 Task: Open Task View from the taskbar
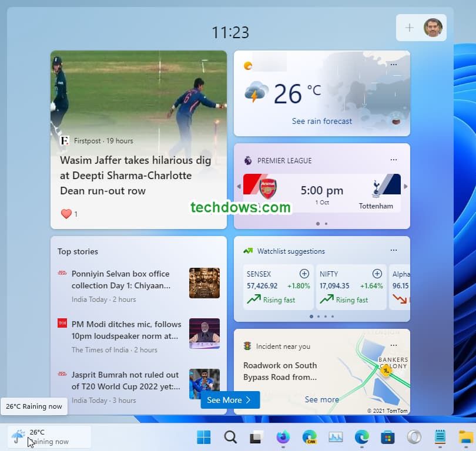pos(256,437)
